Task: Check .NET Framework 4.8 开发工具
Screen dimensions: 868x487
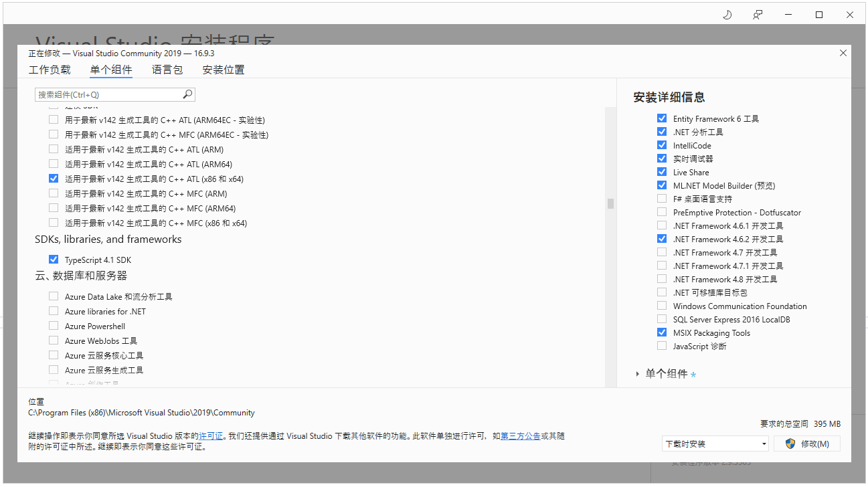Action: pos(662,279)
